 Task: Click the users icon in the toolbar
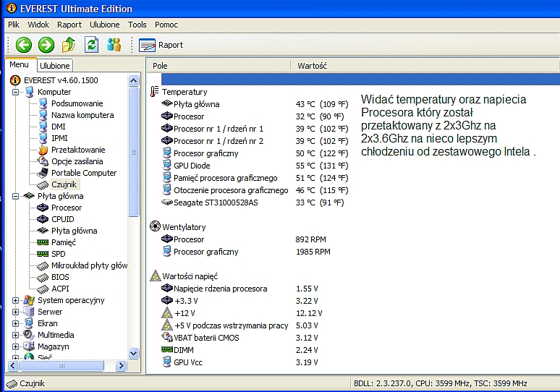114,45
